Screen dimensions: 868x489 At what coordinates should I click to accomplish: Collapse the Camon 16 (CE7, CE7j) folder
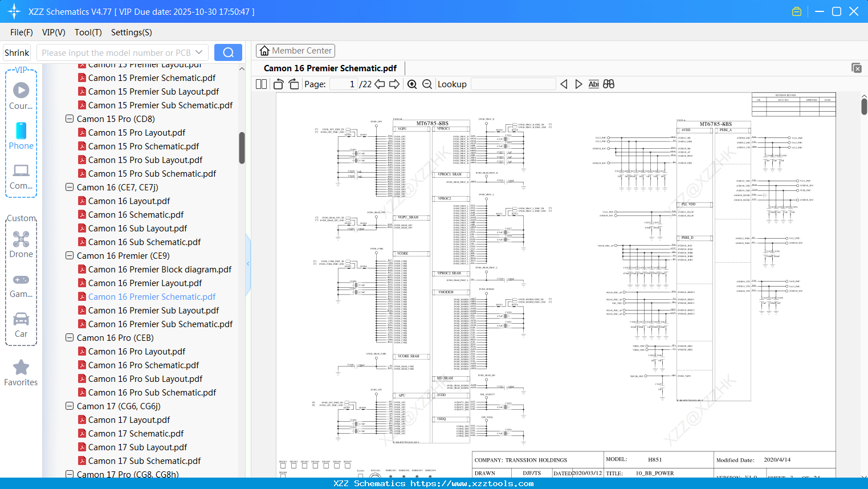tap(70, 187)
